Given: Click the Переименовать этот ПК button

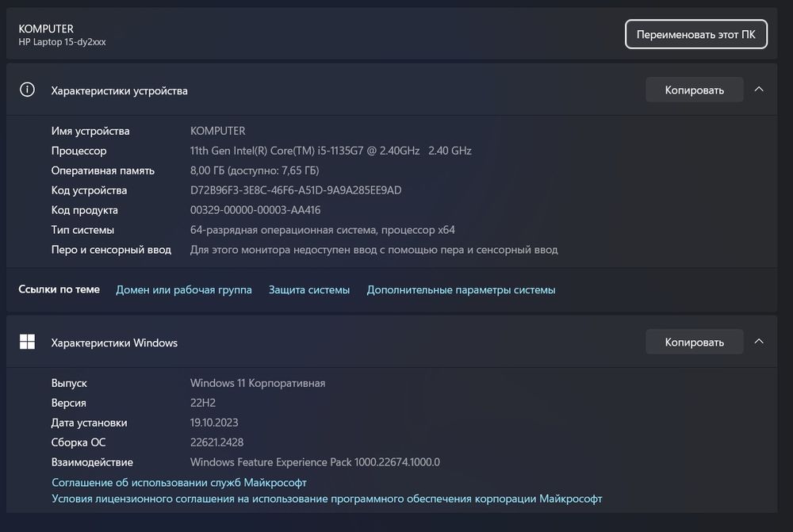Looking at the screenshot, I should tap(695, 35).
